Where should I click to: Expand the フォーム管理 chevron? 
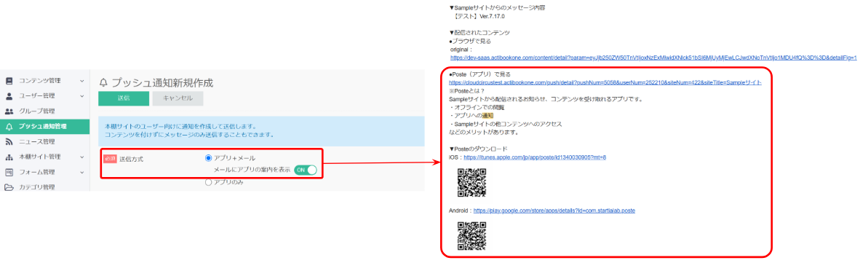[x=82, y=172]
